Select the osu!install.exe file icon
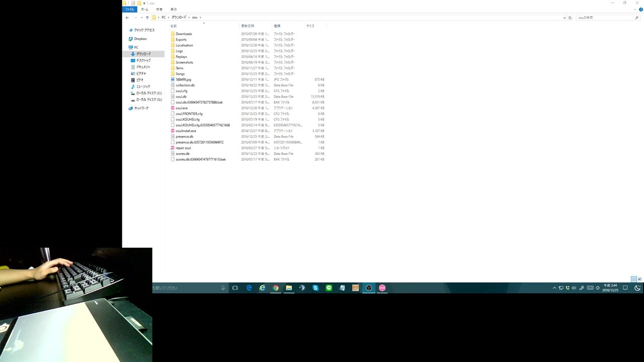The height and width of the screenshot is (362, 644). (x=173, y=131)
